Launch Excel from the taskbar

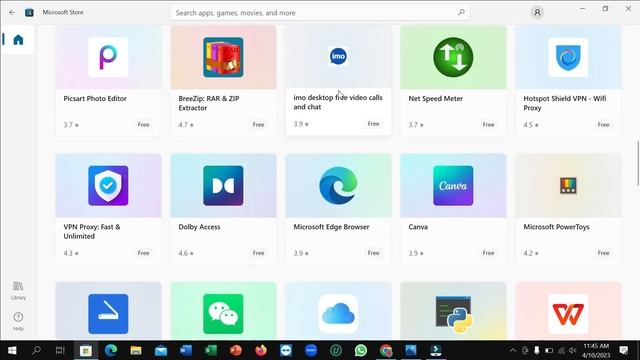211,350
